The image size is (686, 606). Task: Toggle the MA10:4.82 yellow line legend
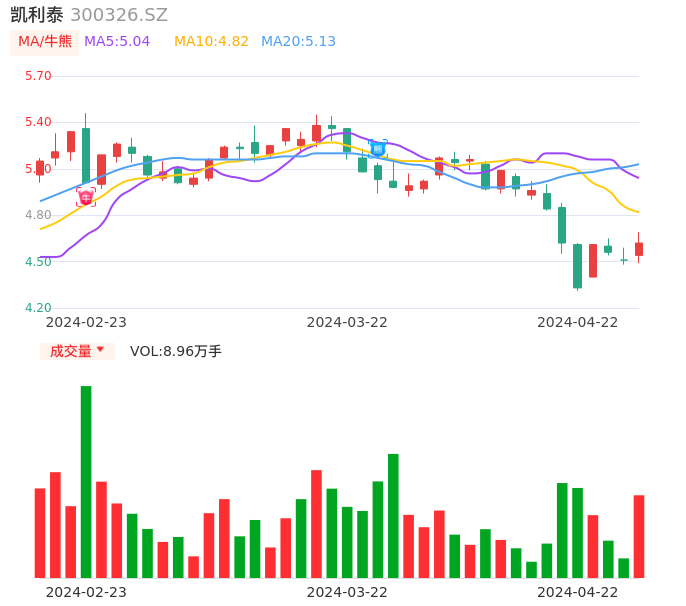pyautogui.click(x=211, y=41)
